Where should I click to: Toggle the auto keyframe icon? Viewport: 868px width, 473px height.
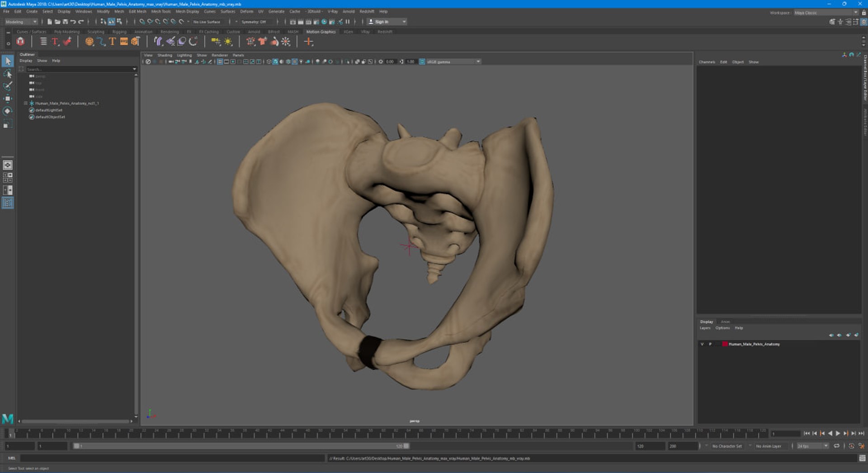[x=852, y=446]
